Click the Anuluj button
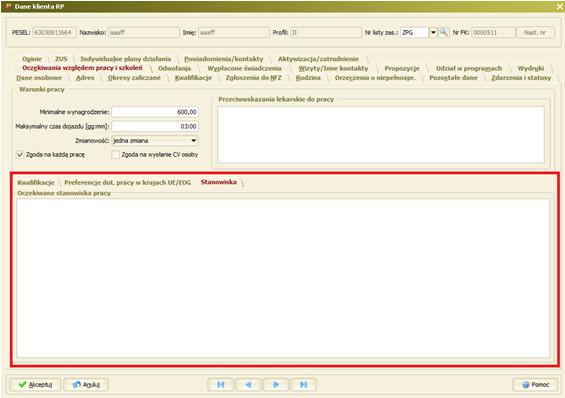Image resolution: width=565 pixels, height=398 pixels. tap(86, 385)
